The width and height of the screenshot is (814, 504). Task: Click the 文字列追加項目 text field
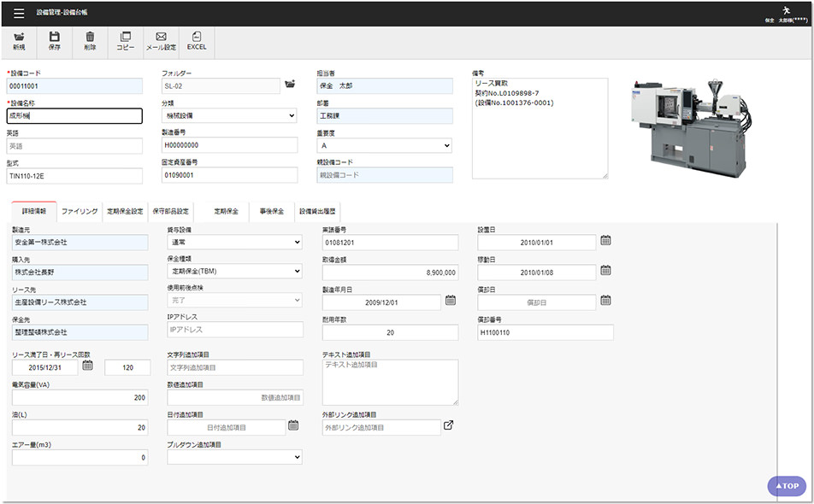click(x=235, y=367)
